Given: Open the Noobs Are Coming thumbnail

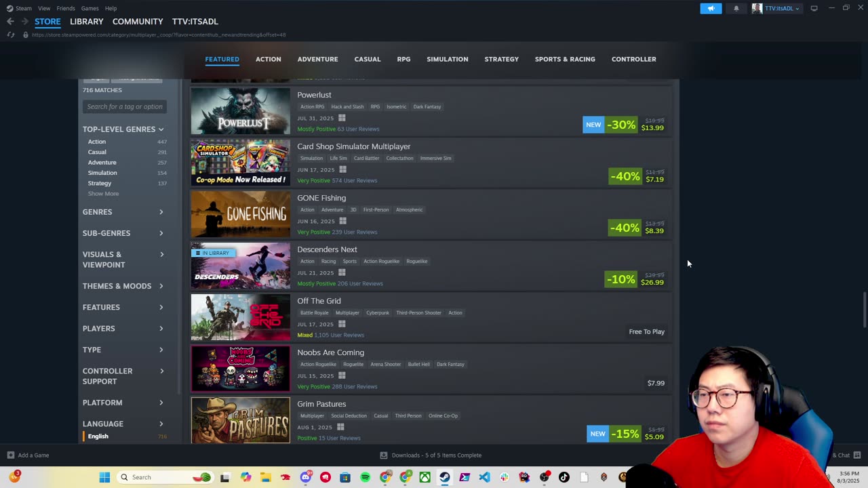Looking at the screenshot, I should (x=240, y=369).
